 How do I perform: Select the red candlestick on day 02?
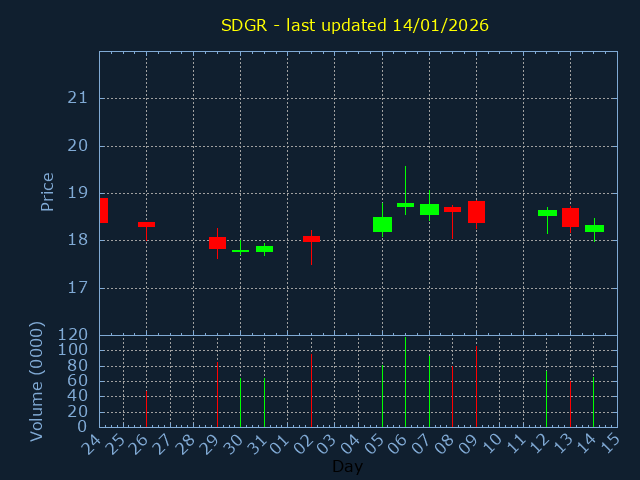tap(311, 239)
